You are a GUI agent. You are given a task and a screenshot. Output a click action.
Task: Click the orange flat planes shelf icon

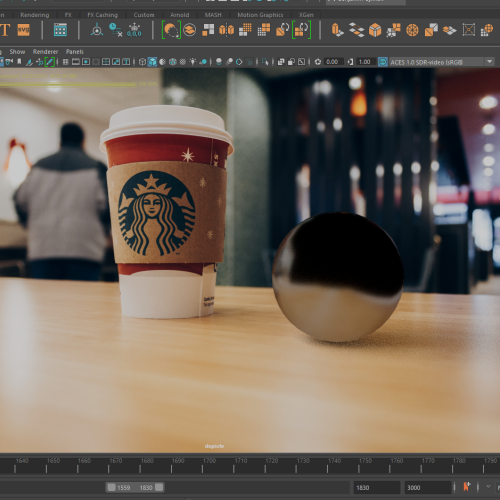tap(450, 30)
